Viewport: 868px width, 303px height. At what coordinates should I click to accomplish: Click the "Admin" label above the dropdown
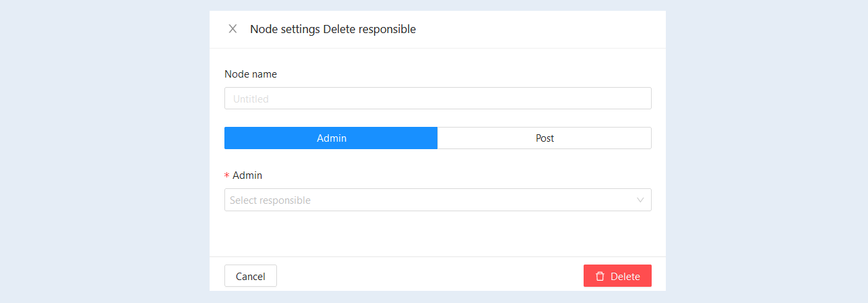pyautogui.click(x=247, y=175)
